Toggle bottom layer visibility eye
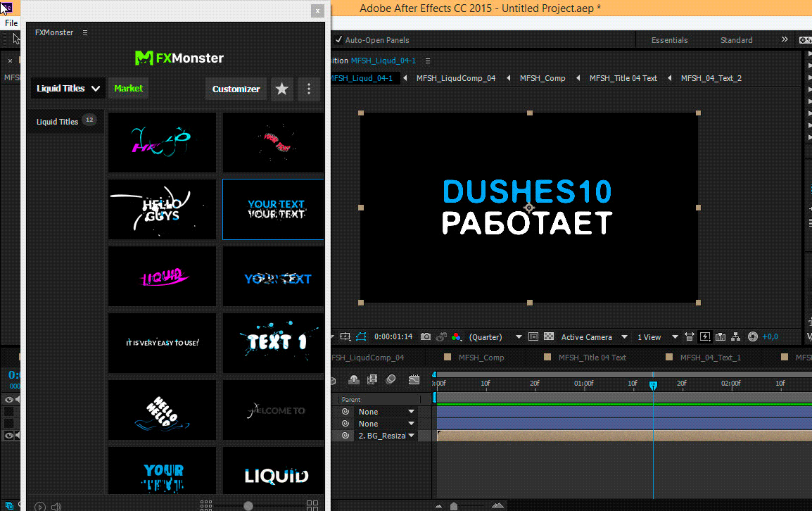 click(9, 435)
